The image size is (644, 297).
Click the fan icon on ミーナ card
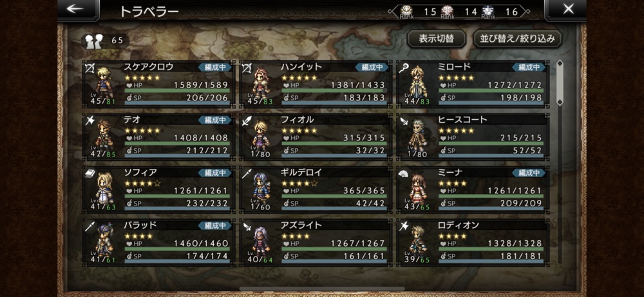[403, 174]
